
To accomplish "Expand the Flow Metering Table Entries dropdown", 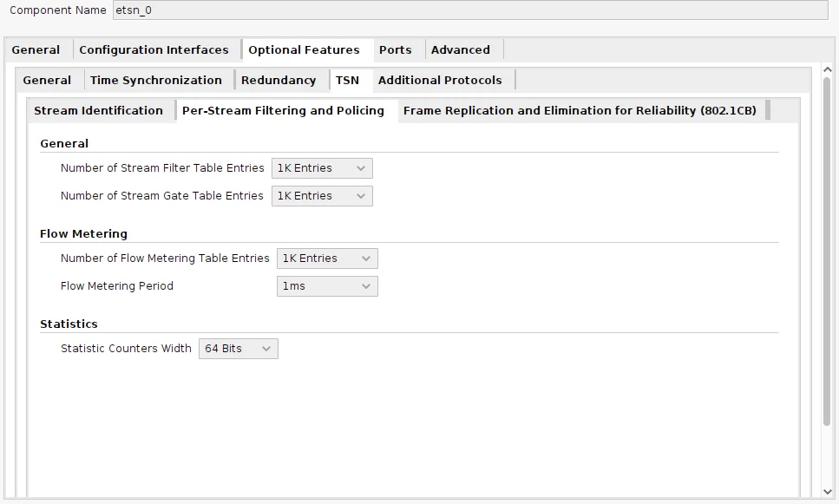I will [327, 259].
